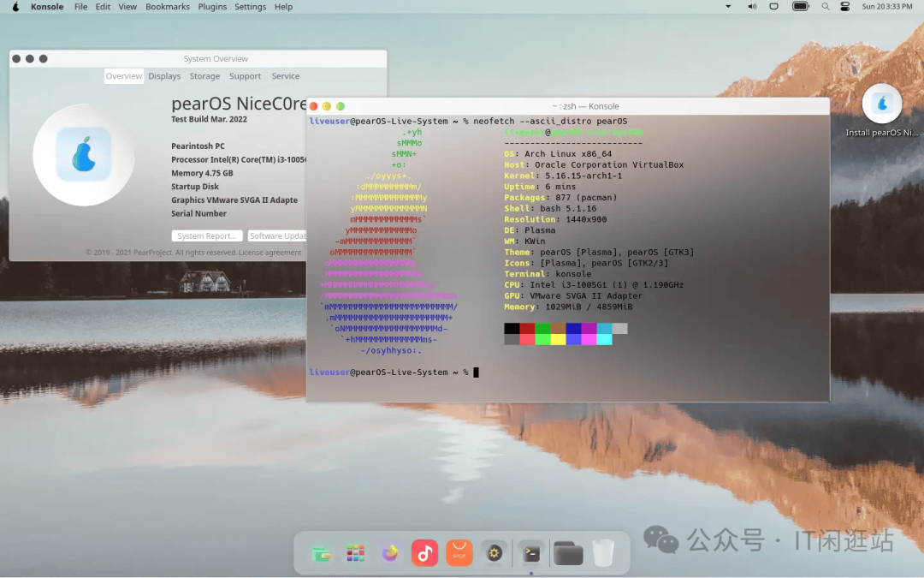
Task: Click the volume icon in menu bar
Action: 752,7
